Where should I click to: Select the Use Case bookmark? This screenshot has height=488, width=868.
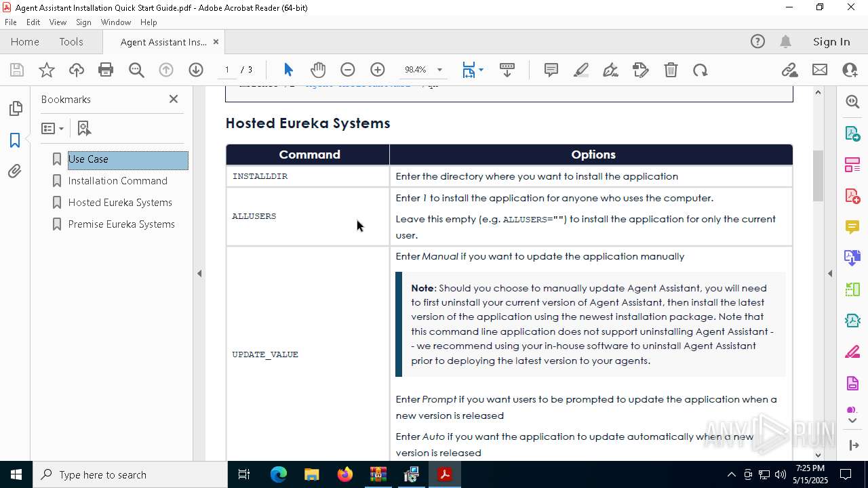pyautogui.click(x=88, y=159)
